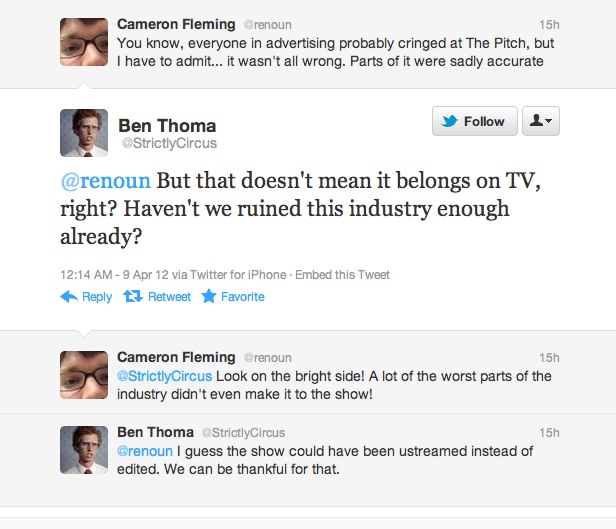Image resolution: width=616 pixels, height=529 pixels.
Task: Open Cameron Fleming's avatar in the reply tweet
Action: [84, 374]
